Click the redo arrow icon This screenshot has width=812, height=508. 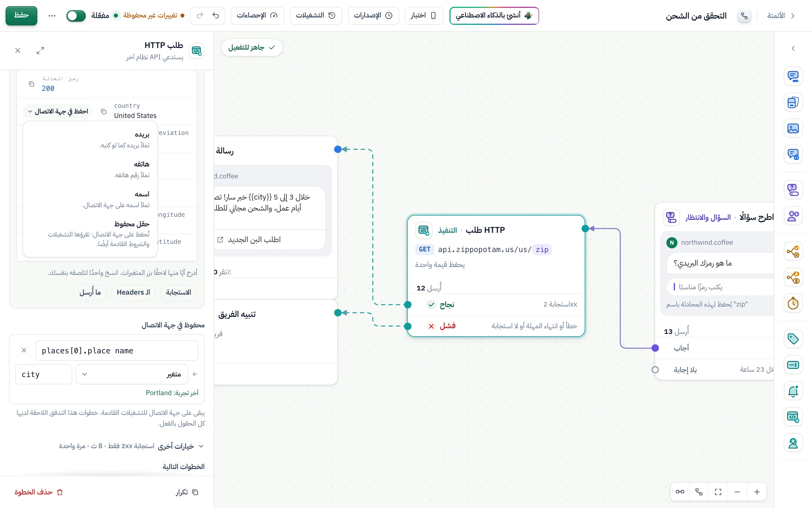tap(200, 16)
